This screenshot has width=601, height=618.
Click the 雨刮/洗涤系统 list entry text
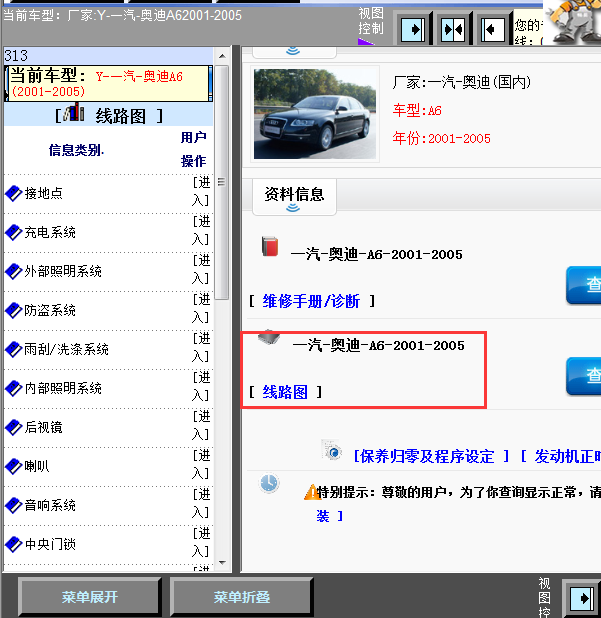coord(66,349)
